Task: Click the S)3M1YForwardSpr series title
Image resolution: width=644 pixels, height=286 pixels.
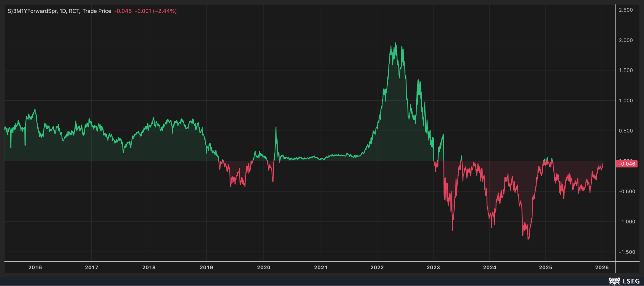Action: 32,11
